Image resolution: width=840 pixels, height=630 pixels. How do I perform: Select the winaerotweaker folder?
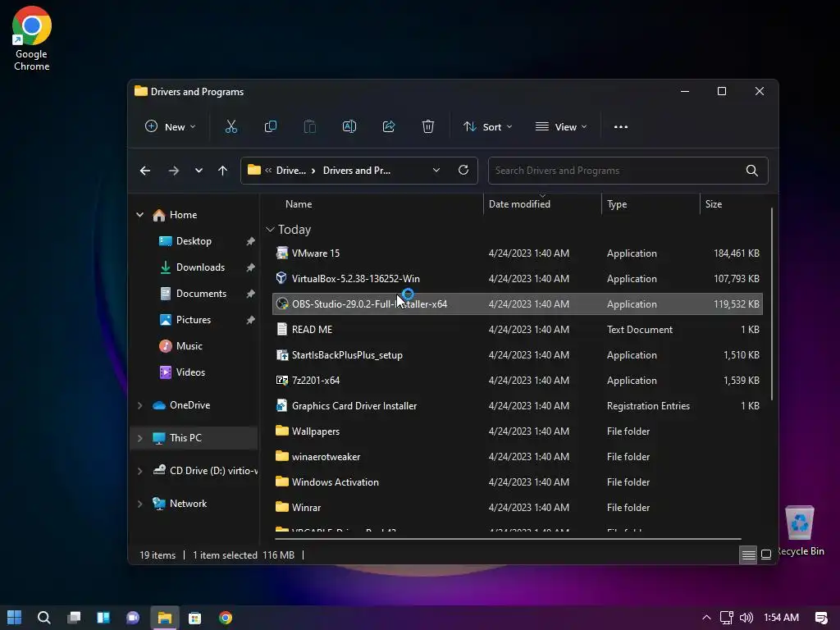click(x=517, y=457)
